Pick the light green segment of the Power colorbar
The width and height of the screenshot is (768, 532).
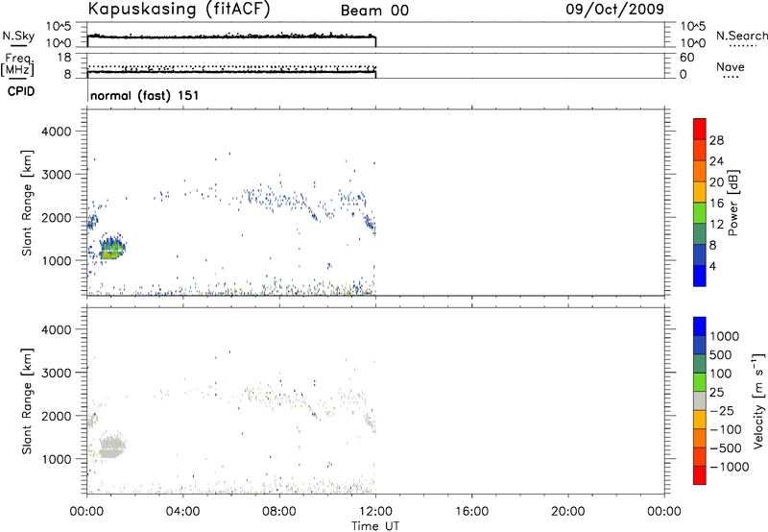pyautogui.click(x=700, y=213)
